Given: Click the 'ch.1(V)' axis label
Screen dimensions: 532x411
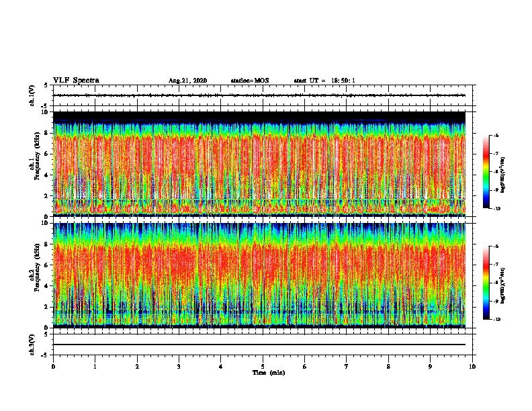Looking at the screenshot, I should (32, 95).
